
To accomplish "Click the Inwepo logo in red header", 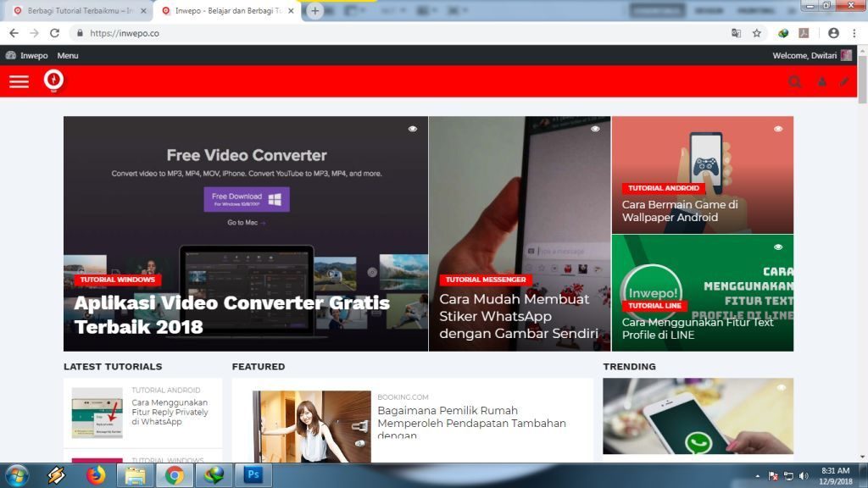I will point(54,80).
